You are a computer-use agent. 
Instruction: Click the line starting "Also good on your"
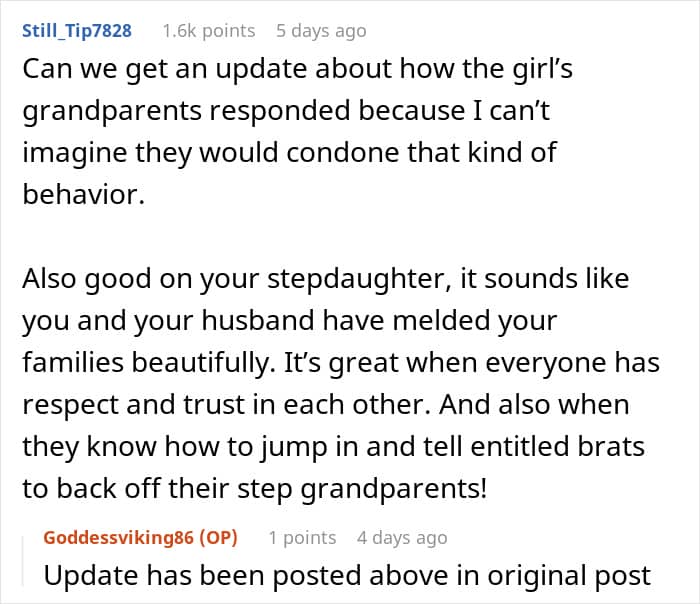point(325,279)
